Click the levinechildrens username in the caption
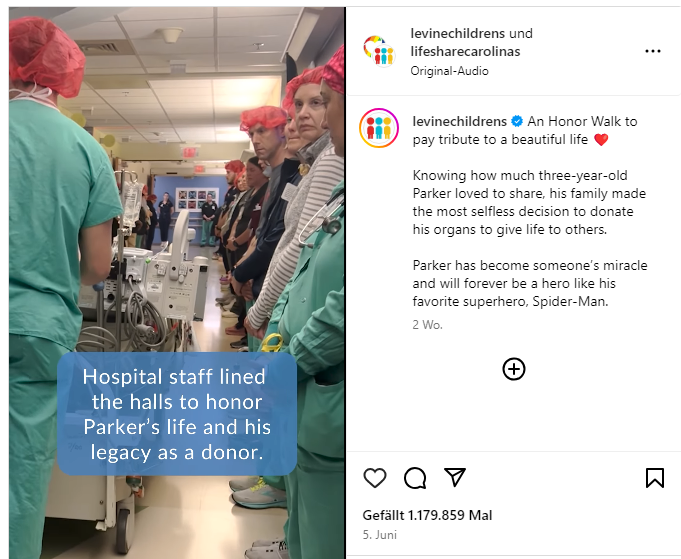This screenshot has height=559, width=681. tap(460, 121)
